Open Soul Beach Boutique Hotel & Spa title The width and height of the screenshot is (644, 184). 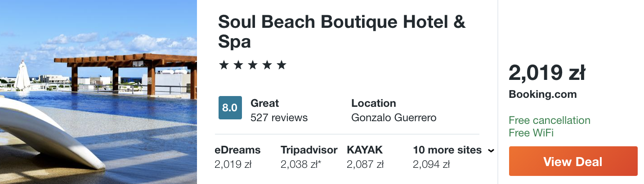click(x=341, y=31)
